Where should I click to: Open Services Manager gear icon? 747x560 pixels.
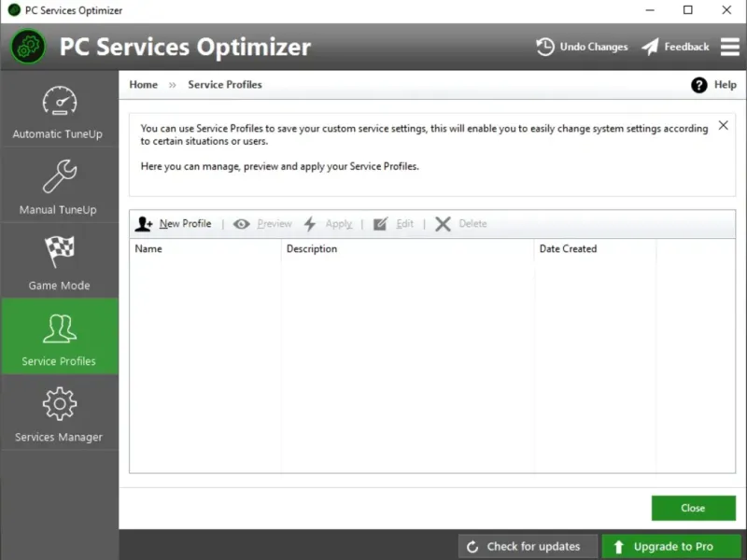(60, 404)
